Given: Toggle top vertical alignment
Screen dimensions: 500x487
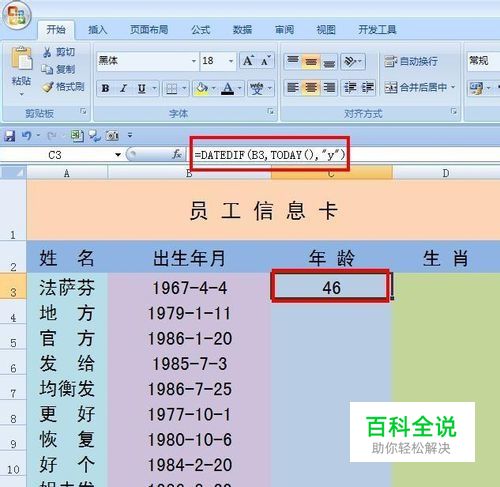Looking at the screenshot, I should 293,61.
